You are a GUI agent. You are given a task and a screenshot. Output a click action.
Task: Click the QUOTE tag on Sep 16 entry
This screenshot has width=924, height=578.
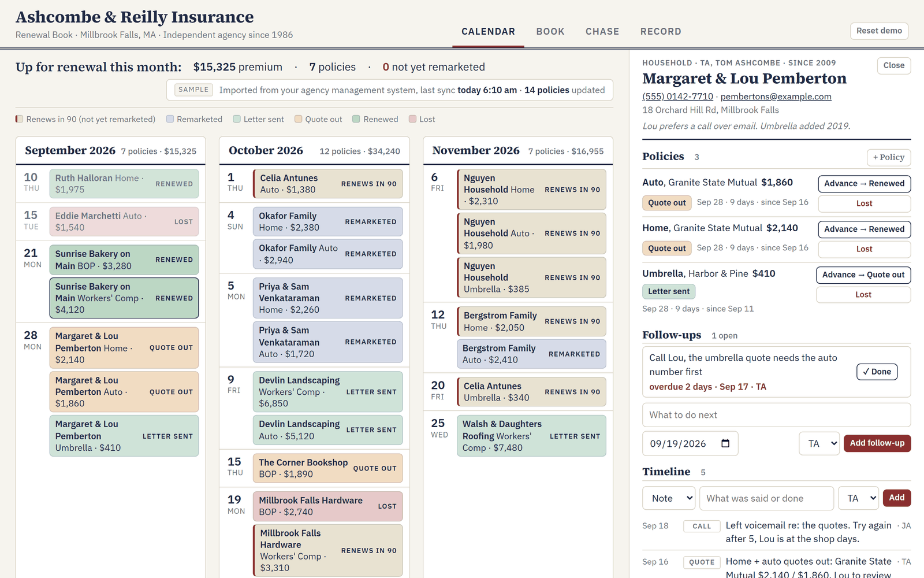pos(702,562)
